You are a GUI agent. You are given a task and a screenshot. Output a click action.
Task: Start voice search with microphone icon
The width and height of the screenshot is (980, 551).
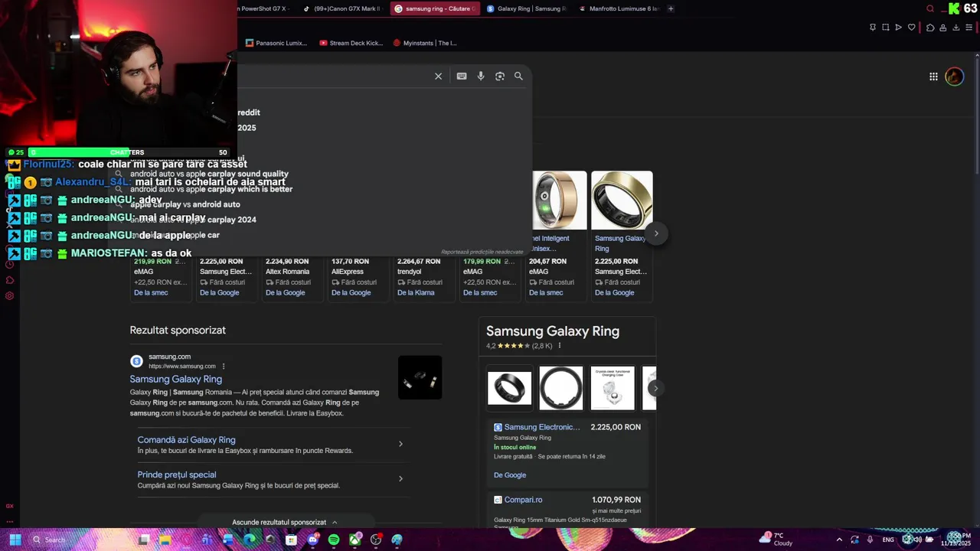(481, 77)
